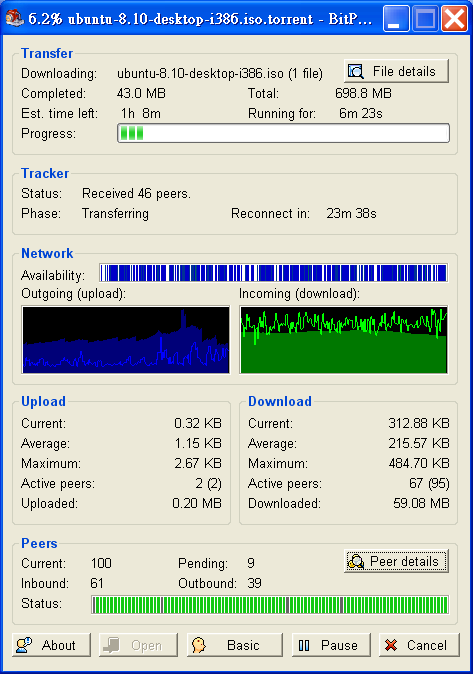Click the window title text
This screenshot has width=475, height=674.
200,19
